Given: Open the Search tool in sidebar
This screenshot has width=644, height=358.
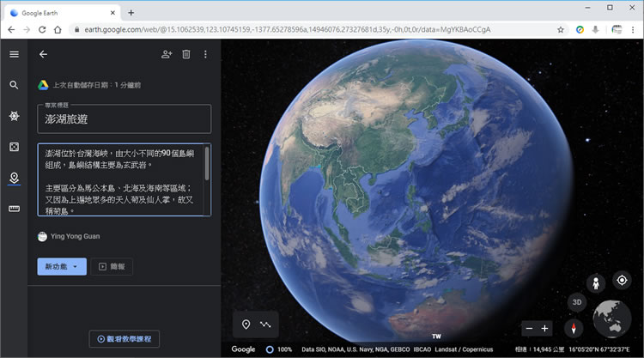Looking at the screenshot, I should pyautogui.click(x=14, y=85).
